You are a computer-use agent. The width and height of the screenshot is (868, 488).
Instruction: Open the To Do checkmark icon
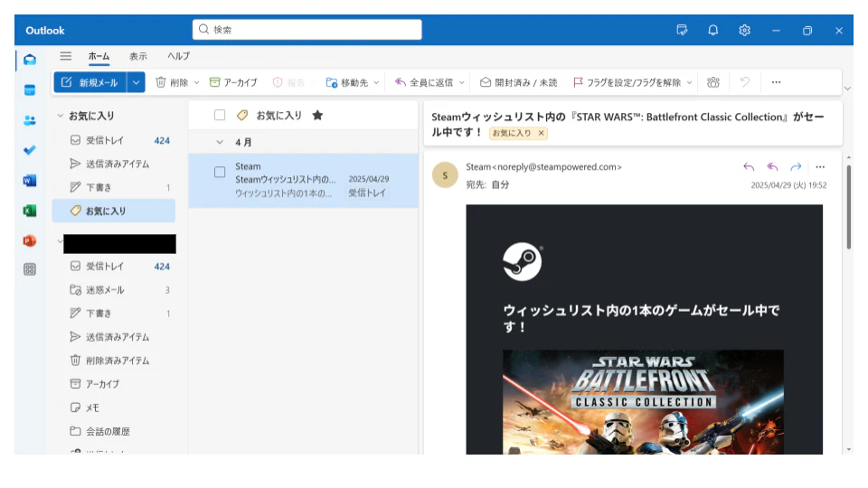tap(30, 150)
